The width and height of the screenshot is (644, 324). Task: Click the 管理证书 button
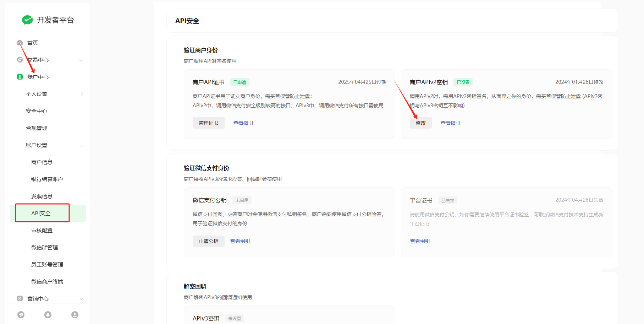(208, 123)
